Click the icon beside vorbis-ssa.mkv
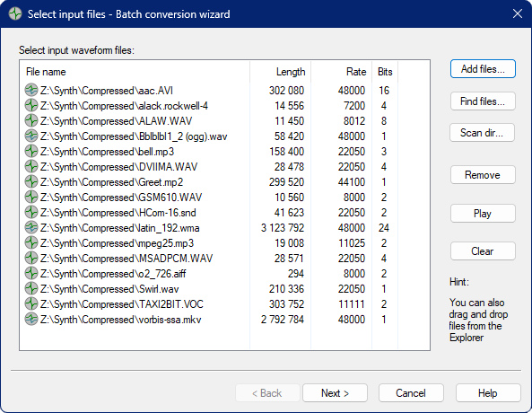Viewport: 532px width, 413px height. click(31, 320)
